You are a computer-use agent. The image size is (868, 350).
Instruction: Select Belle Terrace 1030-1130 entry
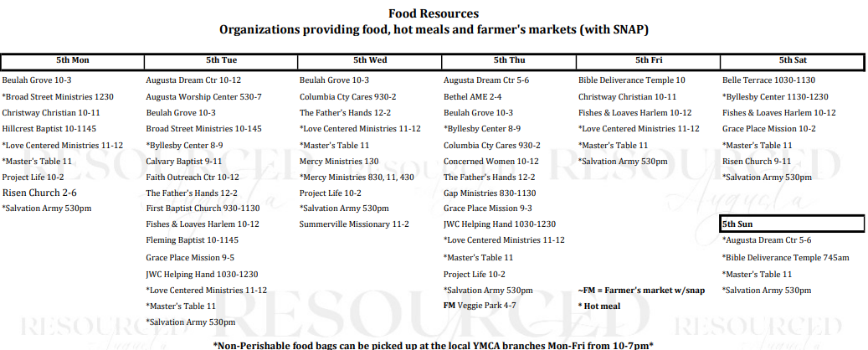coord(768,80)
